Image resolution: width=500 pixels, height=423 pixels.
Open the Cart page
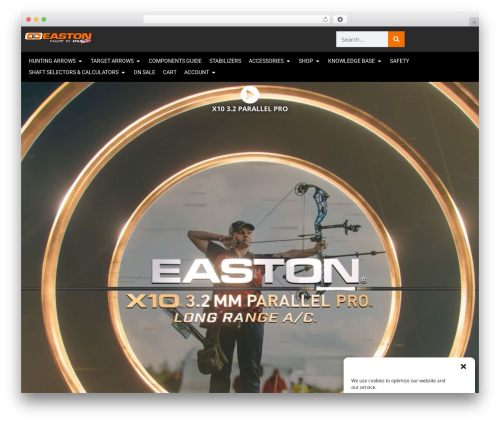point(170,72)
